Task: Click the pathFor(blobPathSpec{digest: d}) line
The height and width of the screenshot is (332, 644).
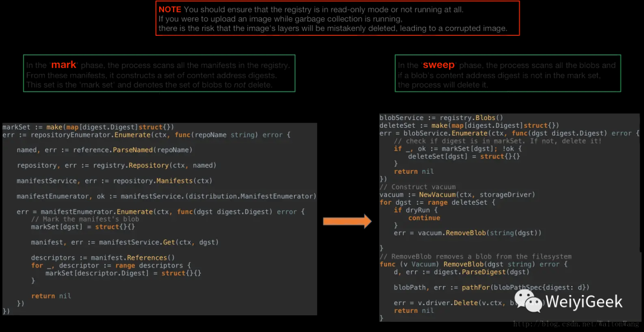Action: (491, 287)
